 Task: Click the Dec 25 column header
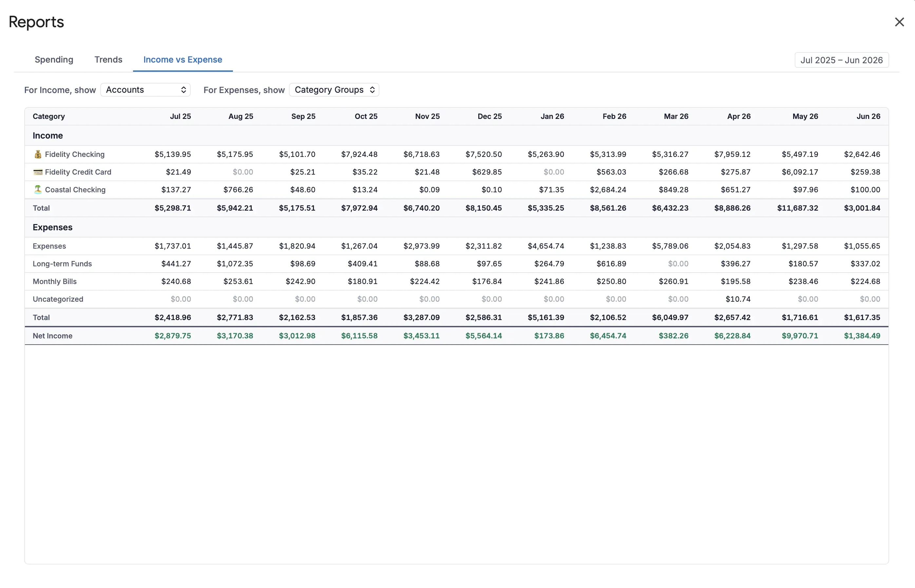[490, 117]
